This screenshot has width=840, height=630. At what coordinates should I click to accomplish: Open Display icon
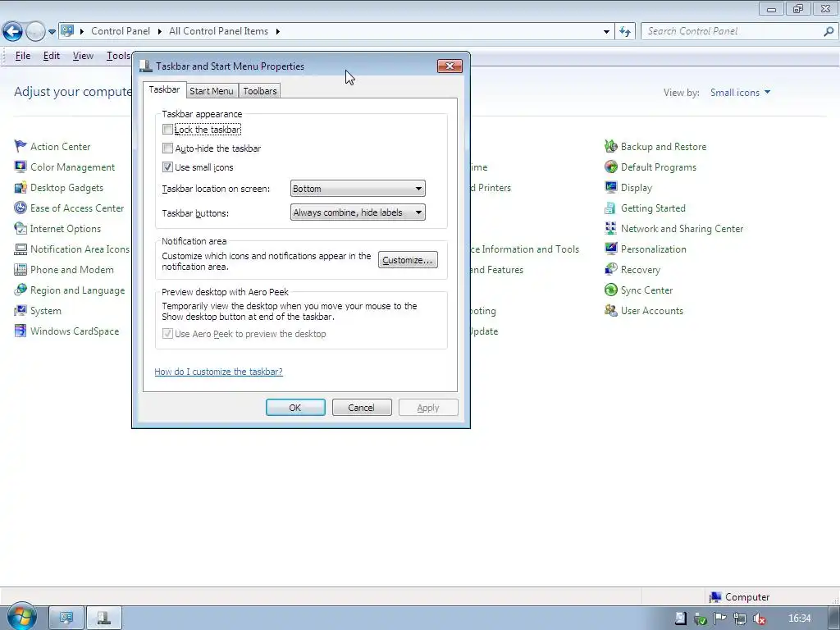[610, 188]
